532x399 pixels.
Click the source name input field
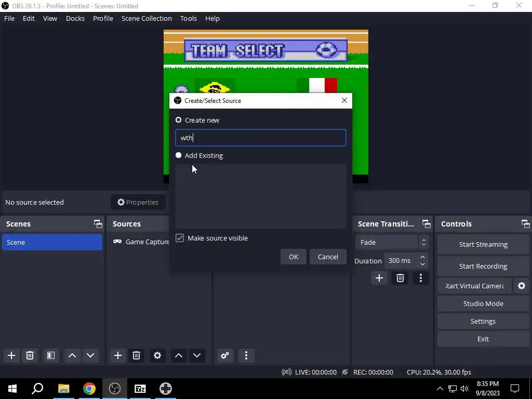261,138
